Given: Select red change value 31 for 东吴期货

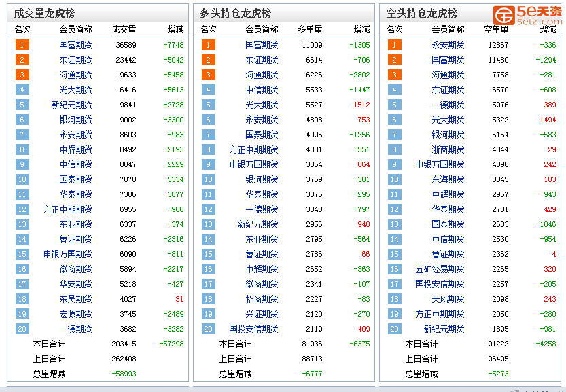Looking at the screenshot, I should pos(179,299).
